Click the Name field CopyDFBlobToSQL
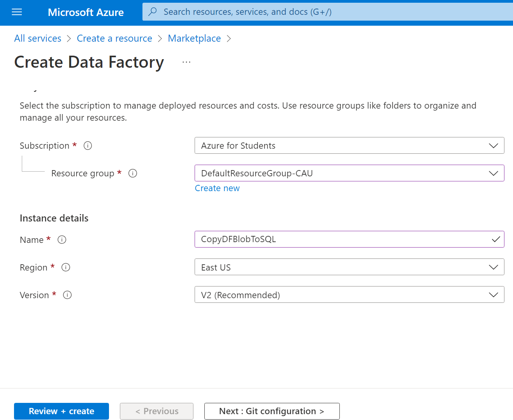This screenshot has width=513, height=420. point(350,239)
